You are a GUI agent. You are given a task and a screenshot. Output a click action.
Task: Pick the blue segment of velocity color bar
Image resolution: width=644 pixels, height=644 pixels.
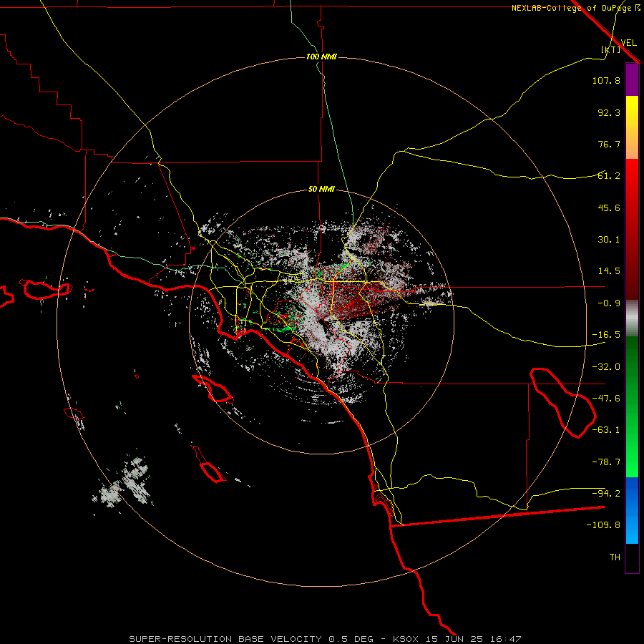coord(632,510)
